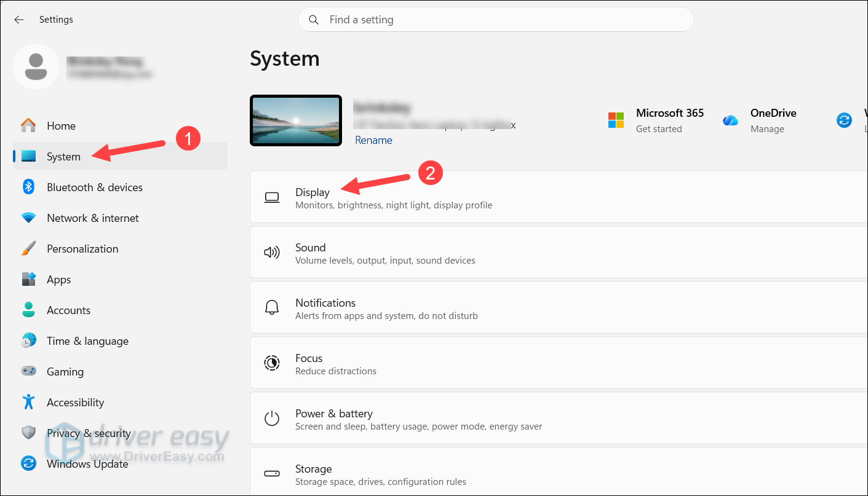Screen dimensions: 868x496
Task: Click the System page heading
Action: tap(285, 59)
